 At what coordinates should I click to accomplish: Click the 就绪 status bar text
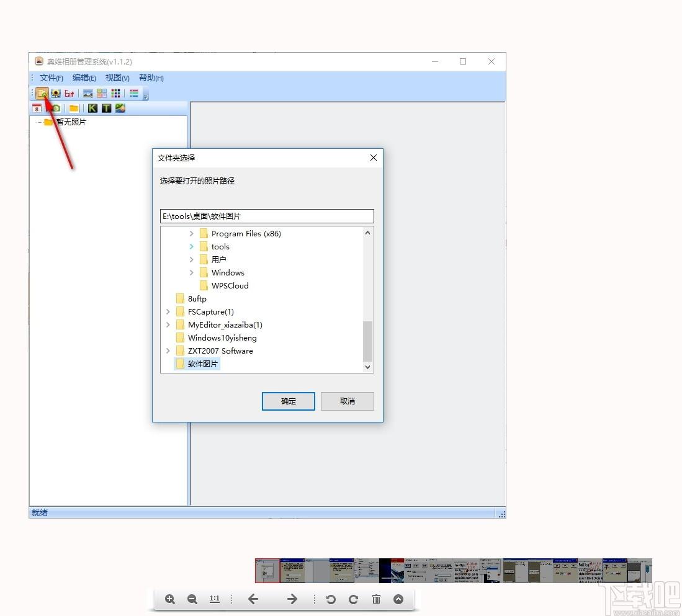tap(40, 514)
